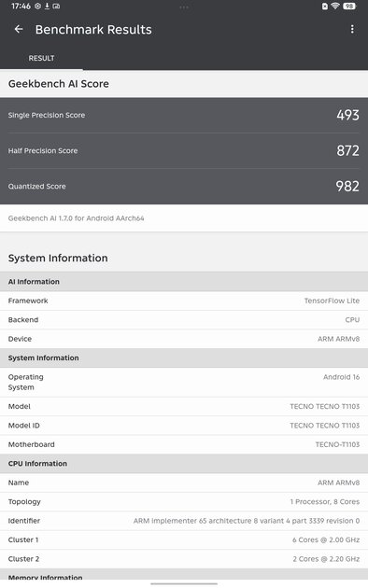
Task: Tap the battery level indicator showing 98
Action: click(349, 6)
